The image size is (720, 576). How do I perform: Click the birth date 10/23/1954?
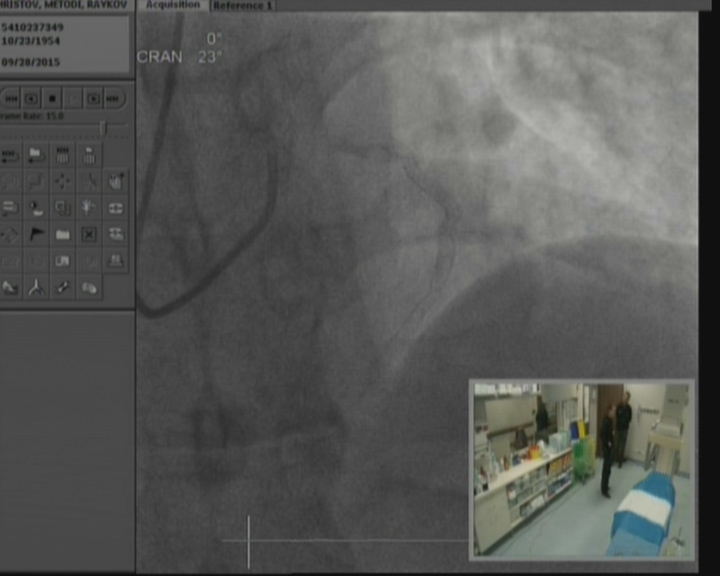[x=31, y=41]
